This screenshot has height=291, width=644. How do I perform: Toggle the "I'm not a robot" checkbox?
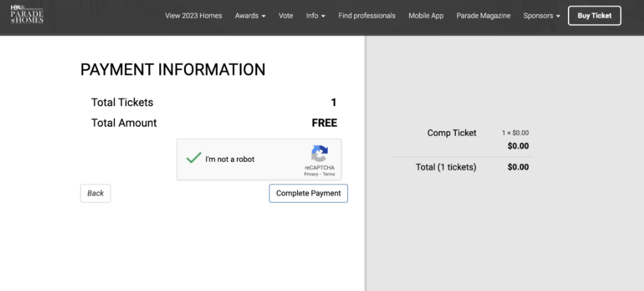[193, 158]
